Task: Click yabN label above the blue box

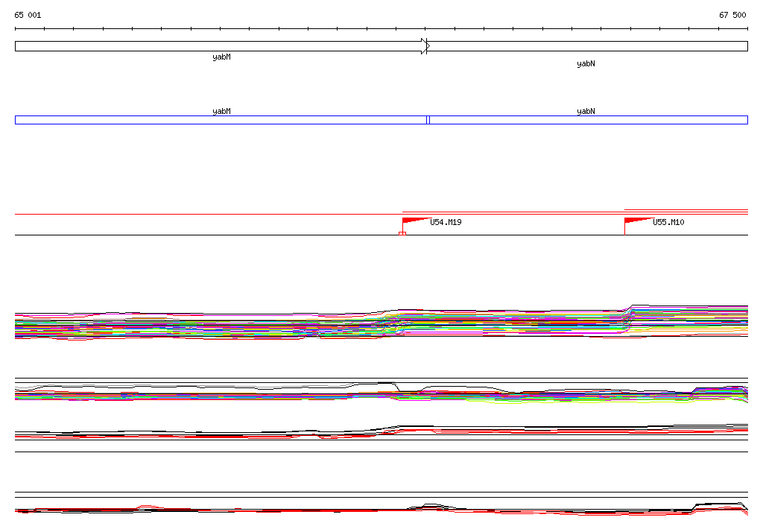Action: tap(586, 111)
